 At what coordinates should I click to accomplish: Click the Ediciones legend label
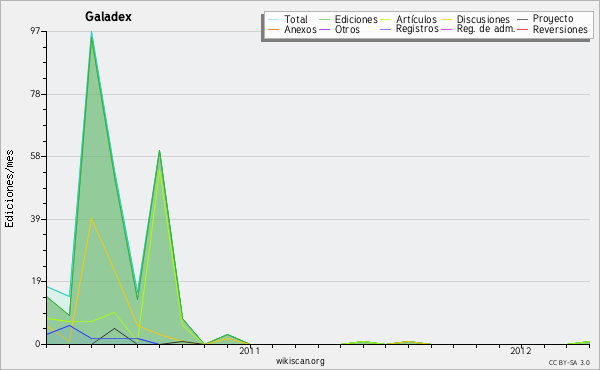click(356, 19)
